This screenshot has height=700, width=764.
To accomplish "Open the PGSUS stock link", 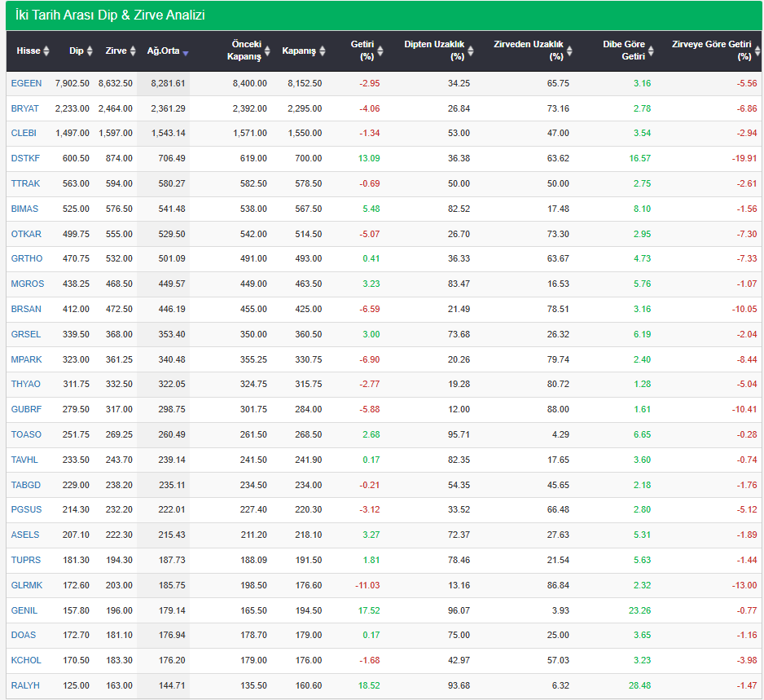I will [x=26, y=509].
